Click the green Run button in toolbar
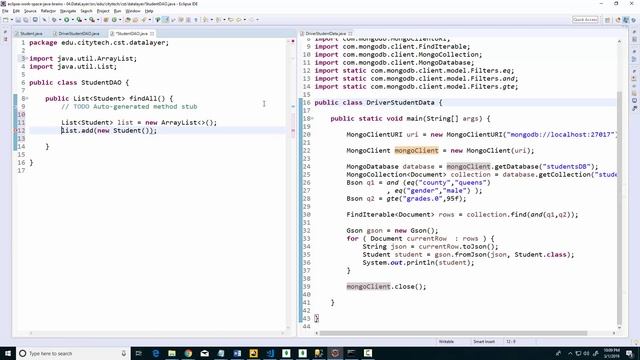 pyautogui.click(x=67, y=20)
